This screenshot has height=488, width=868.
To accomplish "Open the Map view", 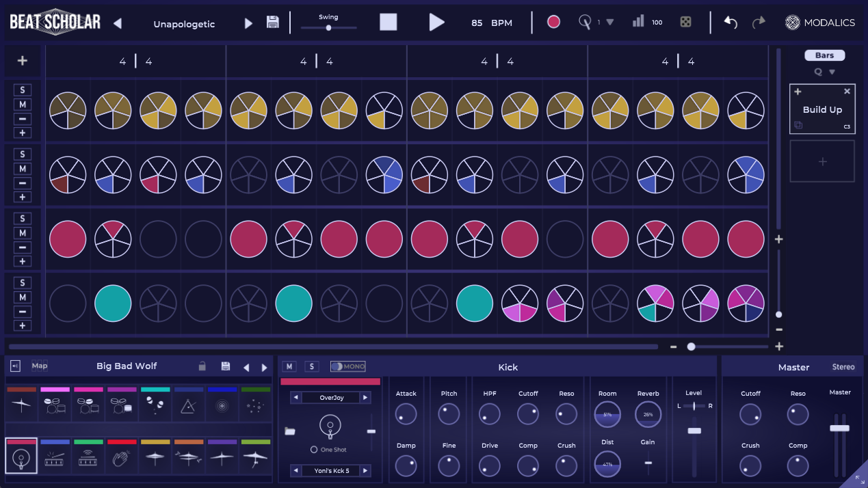I will 40,366.
